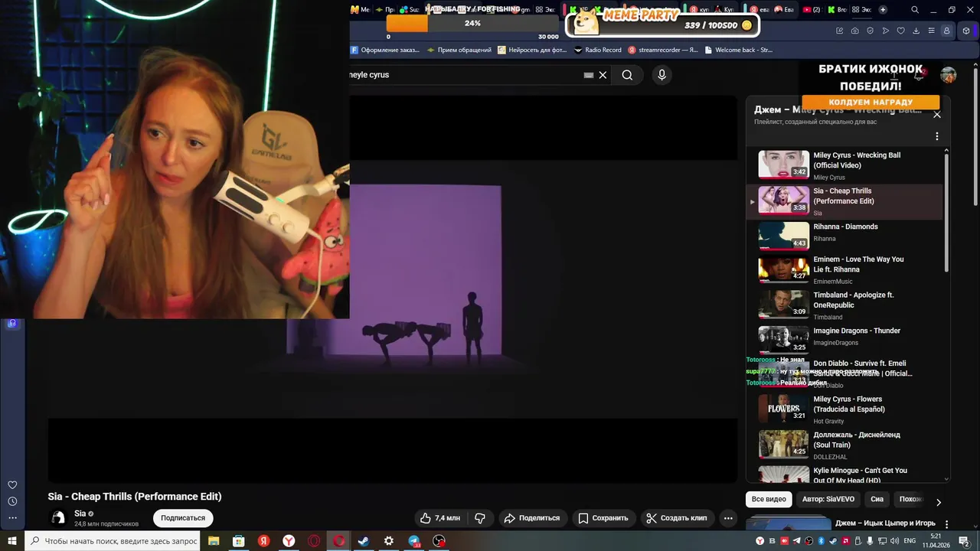Open playlist panel three-dot options menu
This screenshot has height=551, width=980.
(x=936, y=136)
